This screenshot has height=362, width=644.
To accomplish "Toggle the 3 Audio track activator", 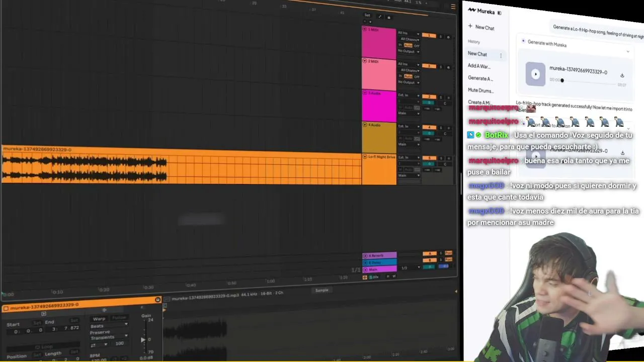I will coord(429,97).
